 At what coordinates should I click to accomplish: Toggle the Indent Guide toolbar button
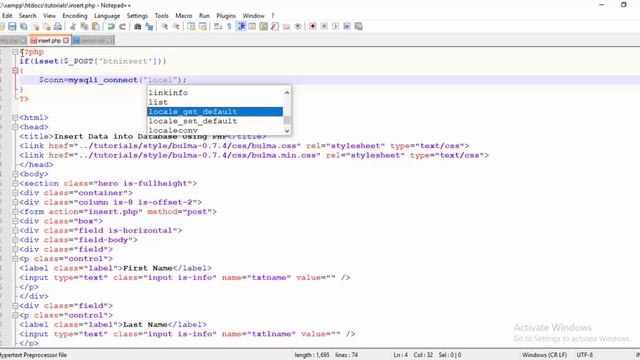point(241,27)
